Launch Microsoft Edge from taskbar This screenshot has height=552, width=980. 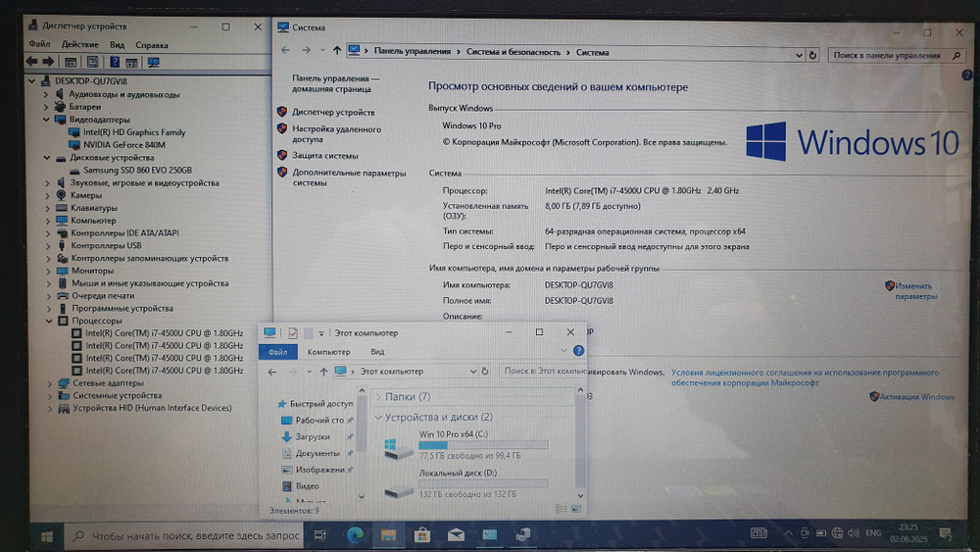pos(355,535)
